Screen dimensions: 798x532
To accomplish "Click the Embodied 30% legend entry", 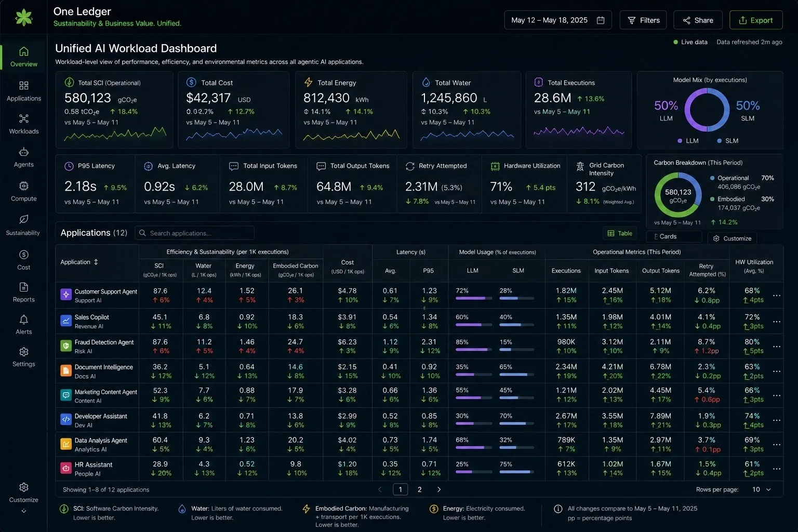I will click(742, 203).
